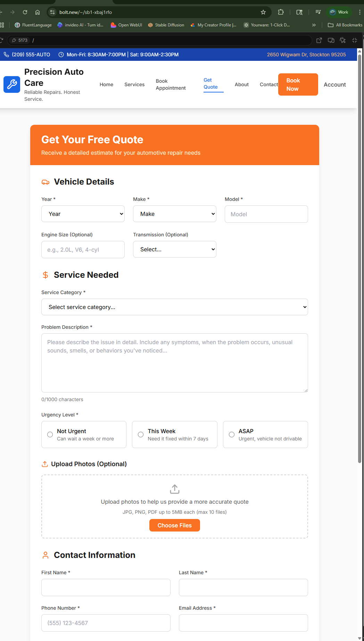
Task: Open the About nav item
Action: click(x=242, y=84)
